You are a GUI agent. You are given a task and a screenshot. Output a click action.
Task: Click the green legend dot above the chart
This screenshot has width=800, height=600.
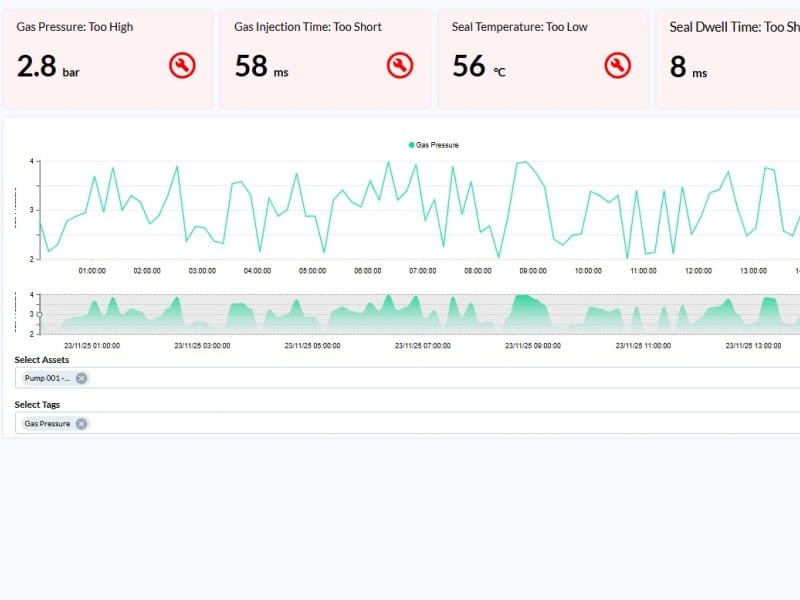click(x=411, y=145)
